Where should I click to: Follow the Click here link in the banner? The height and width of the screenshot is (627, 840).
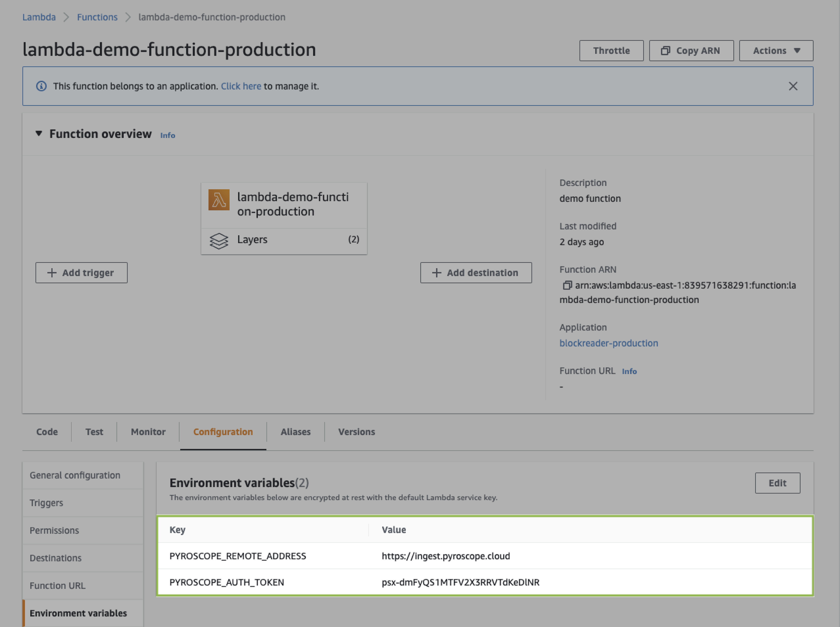241,86
